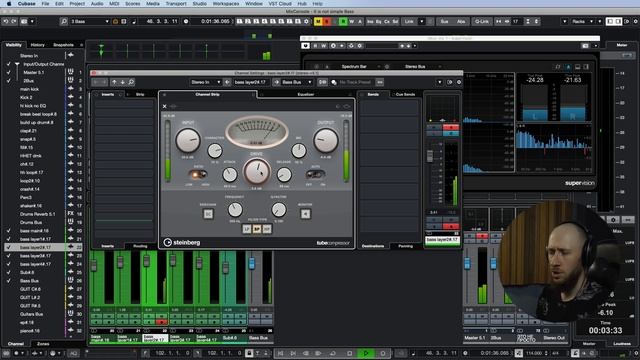Click the Play button in transport bar
The width and height of the screenshot is (640, 360).
pos(366,353)
